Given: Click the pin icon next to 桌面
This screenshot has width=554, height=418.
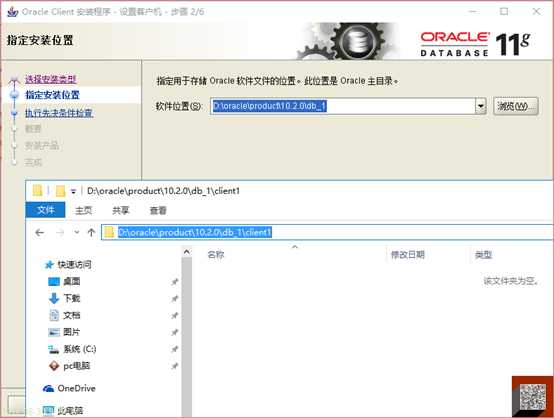Looking at the screenshot, I should pyautogui.click(x=175, y=282).
